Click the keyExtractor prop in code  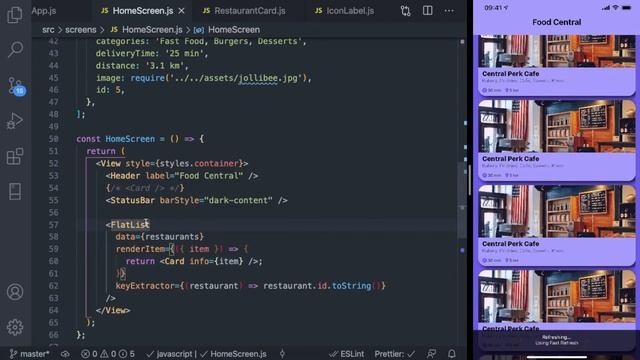click(x=145, y=286)
